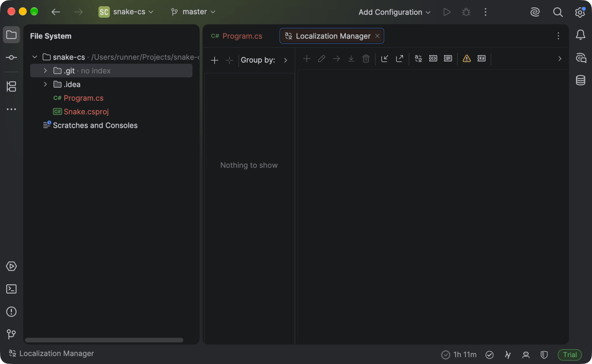
Task: Expand the Group by options chevron
Action: point(285,60)
